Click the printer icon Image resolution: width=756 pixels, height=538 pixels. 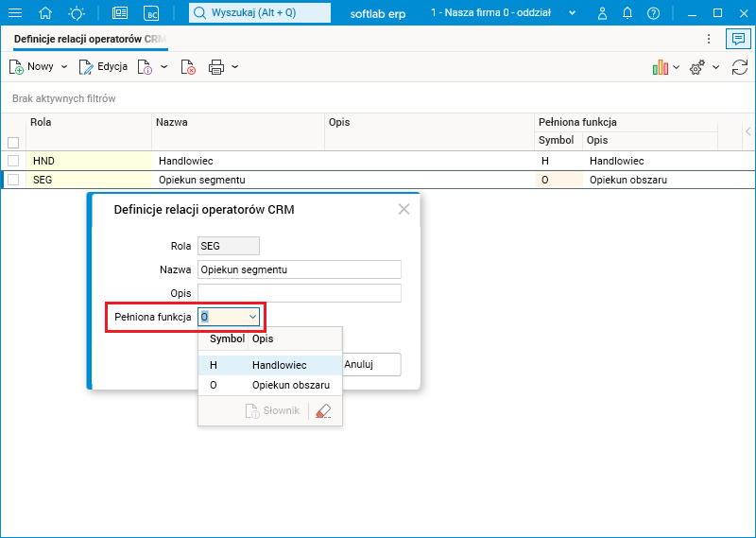pos(216,67)
